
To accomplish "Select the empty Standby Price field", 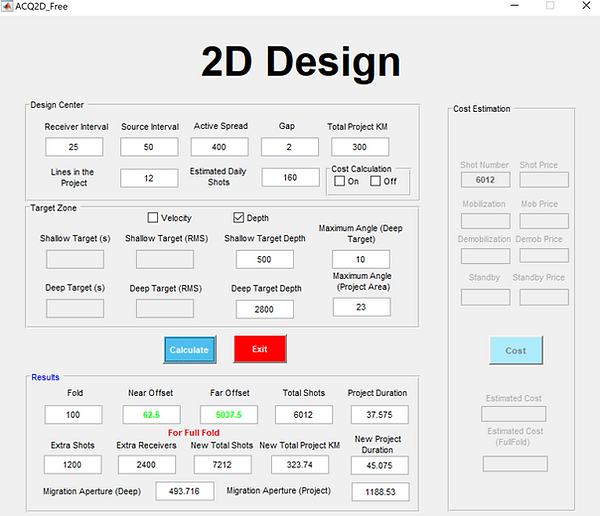I will pos(544,297).
